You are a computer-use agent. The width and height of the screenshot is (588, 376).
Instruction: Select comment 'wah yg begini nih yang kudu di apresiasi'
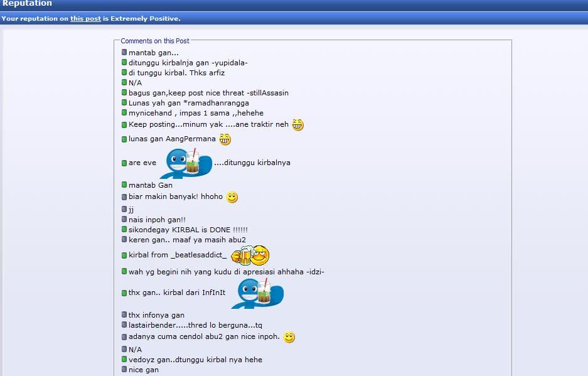[x=201, y=272]
